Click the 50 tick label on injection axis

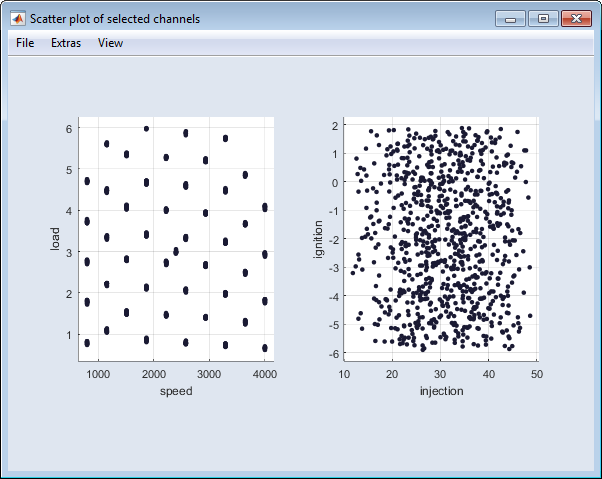(537, 373)
